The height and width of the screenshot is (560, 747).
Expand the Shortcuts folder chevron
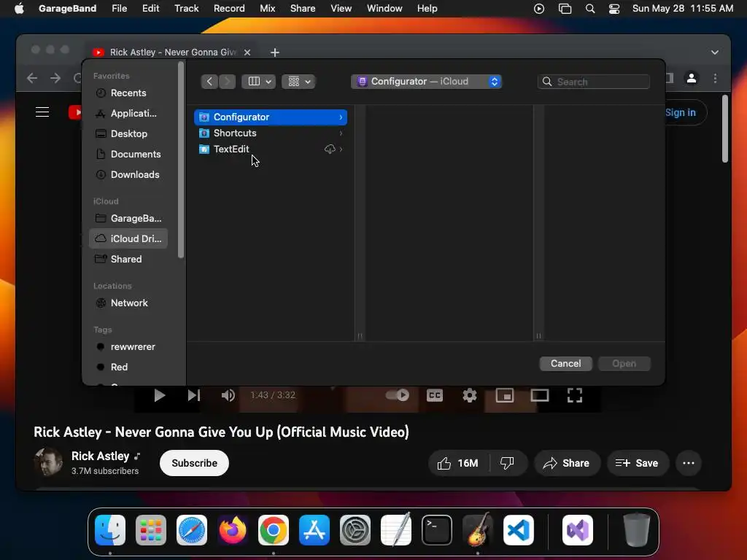point(341,133)
